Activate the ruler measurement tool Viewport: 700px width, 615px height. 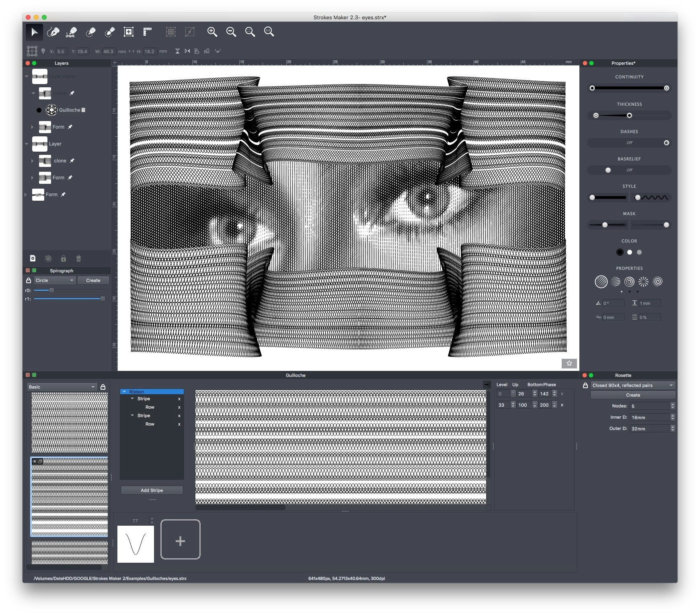click(148, 32)
